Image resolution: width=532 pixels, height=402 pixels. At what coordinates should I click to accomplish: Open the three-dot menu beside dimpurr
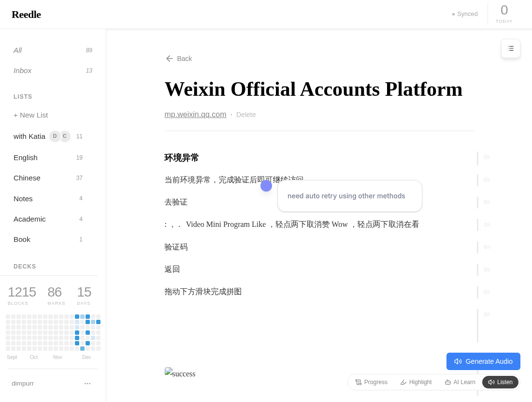point(87,384)
